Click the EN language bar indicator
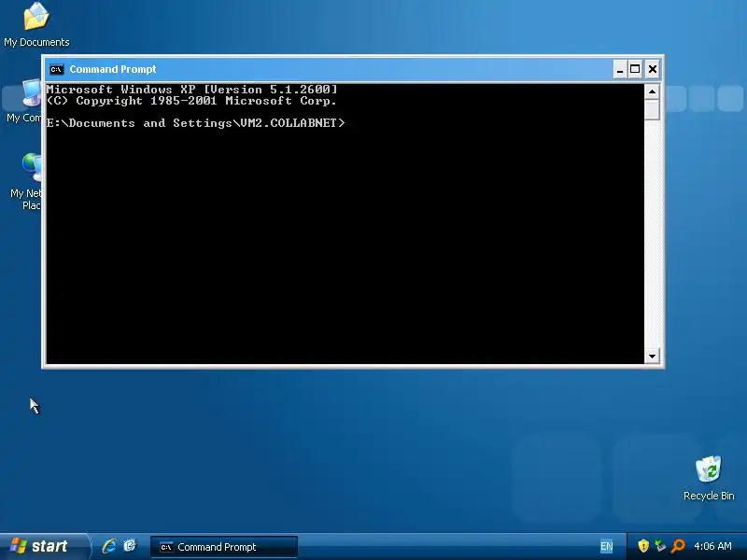The height and width of the screenshot is (560, 747). click(606, 546)
